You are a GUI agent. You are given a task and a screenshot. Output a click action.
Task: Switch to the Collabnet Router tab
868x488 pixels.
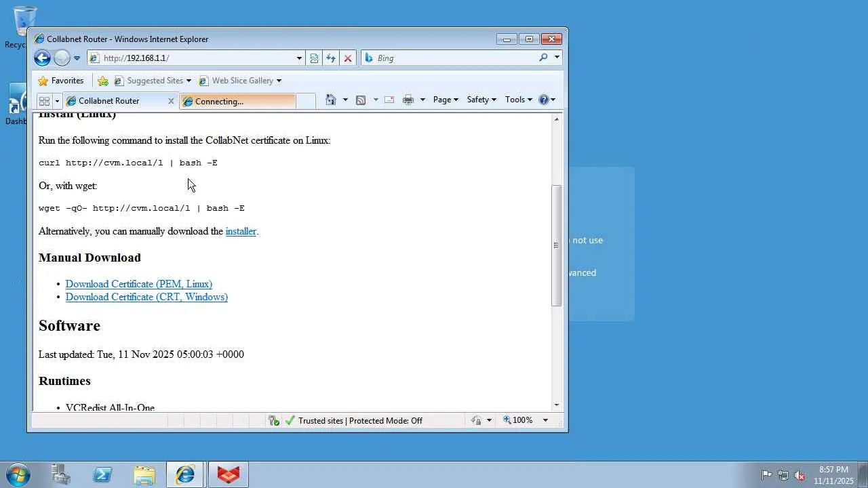pyautogui.click(x=115, y=101)
